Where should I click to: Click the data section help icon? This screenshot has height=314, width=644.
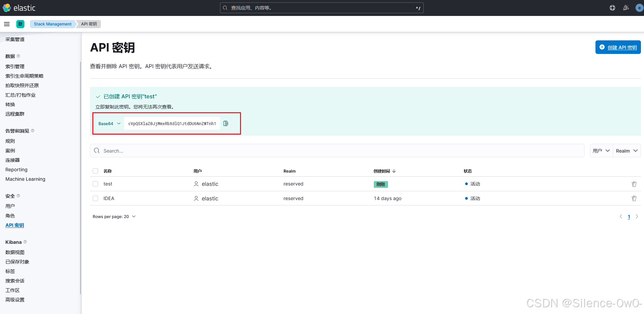click(18, 56)
